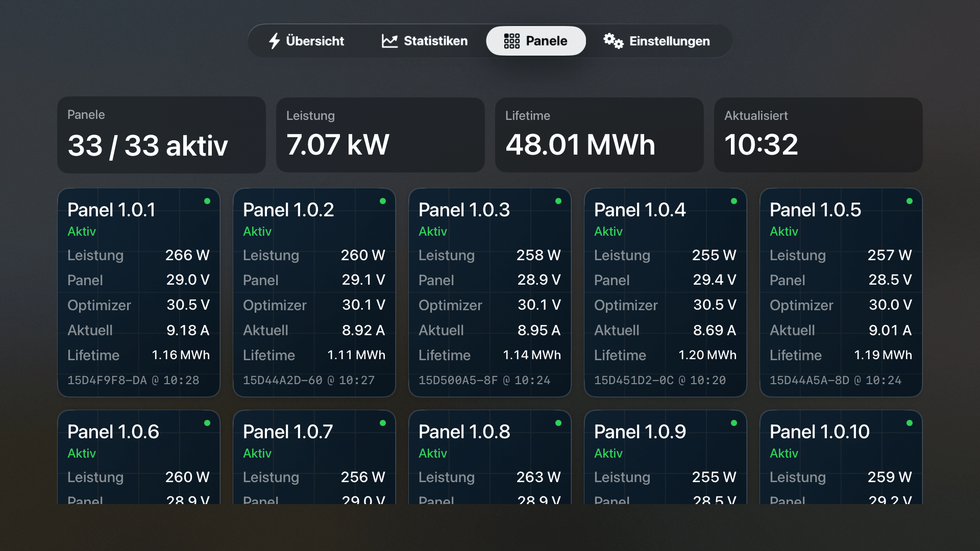Click the chart icon in Statistiken
The image size is (980, 551).
(x=389, y=41)
